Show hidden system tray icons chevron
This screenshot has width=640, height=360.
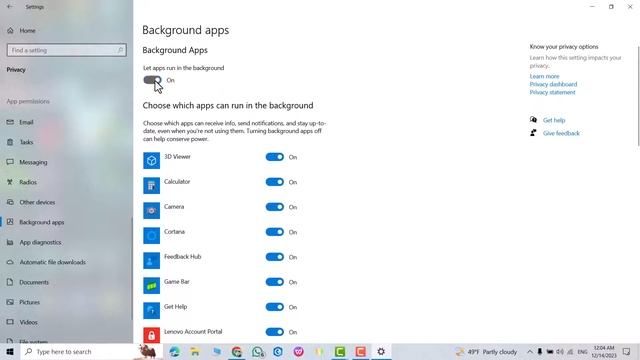click(x=529, y=352)
